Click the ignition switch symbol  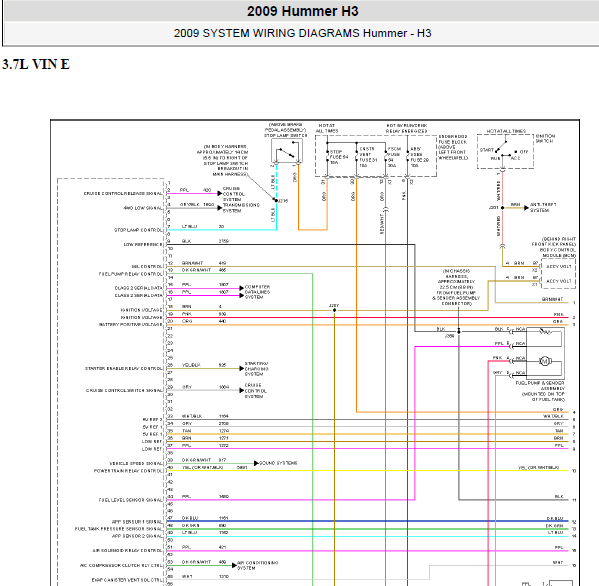click(505, 151)
